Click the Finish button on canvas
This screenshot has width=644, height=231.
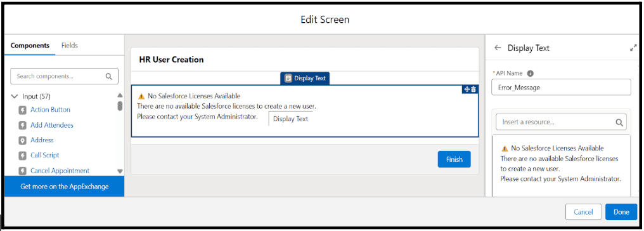454,159
